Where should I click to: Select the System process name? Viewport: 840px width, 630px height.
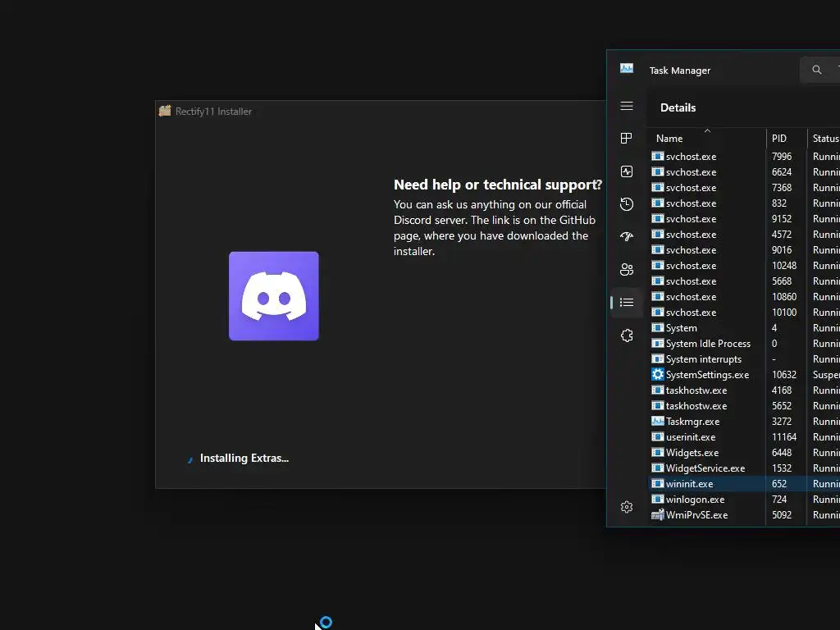682,328
